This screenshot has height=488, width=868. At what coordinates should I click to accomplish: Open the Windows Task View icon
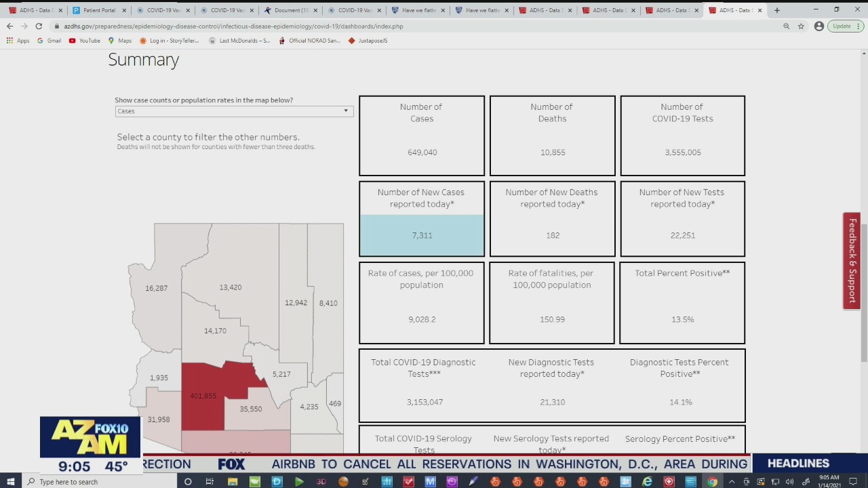(x=210, y=481)
